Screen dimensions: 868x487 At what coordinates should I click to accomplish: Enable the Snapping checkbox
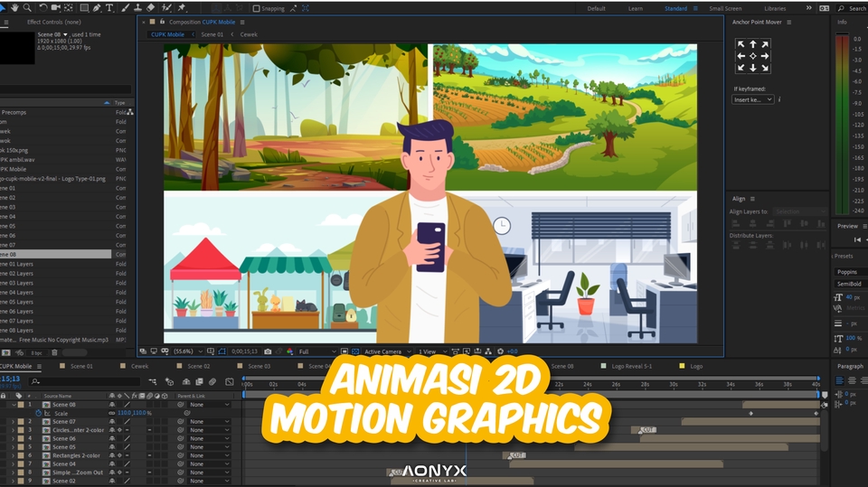(256, 9)
